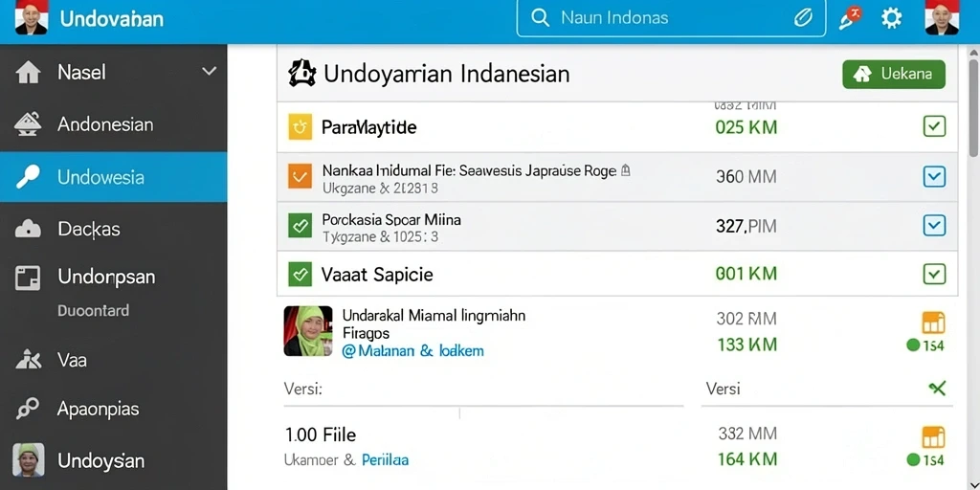Image resolution: width=980 pixels, height=490 pixels.
Task: Open the user avatar at top right
Action: [942, 17]
